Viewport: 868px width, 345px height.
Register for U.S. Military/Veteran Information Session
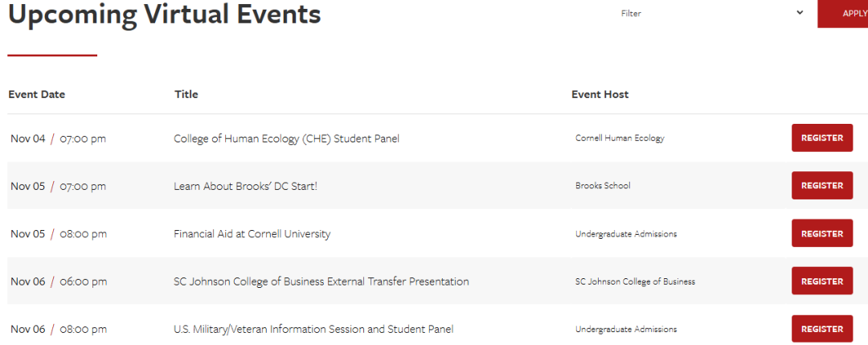pos(821,329)
